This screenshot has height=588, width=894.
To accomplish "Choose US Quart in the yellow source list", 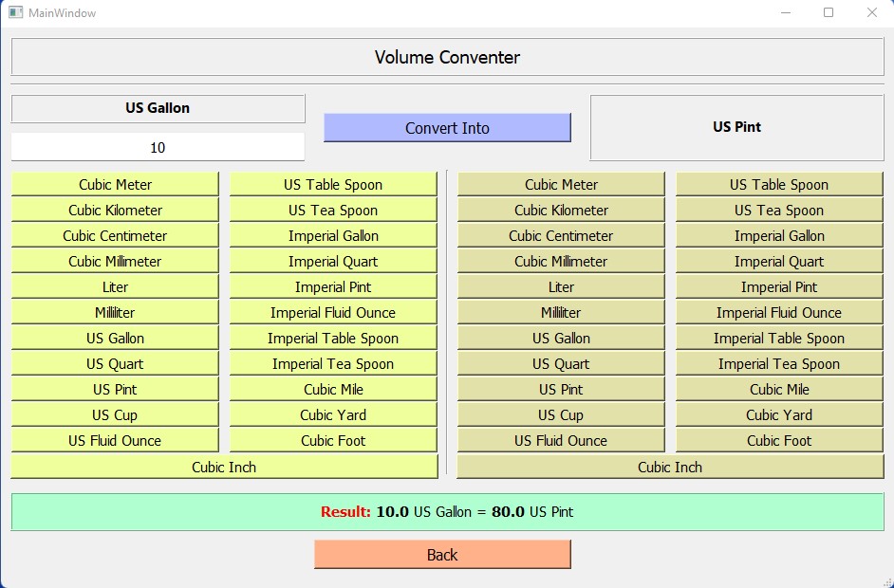I will coord(115,364).
